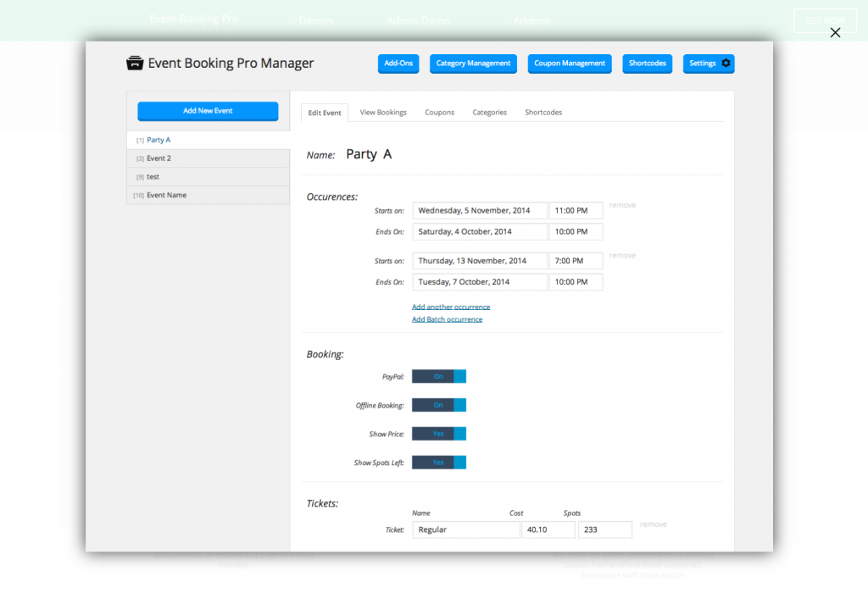The image size is (868, 593).
Task: Toggle Show Price switch
Action: pos(439,435)
